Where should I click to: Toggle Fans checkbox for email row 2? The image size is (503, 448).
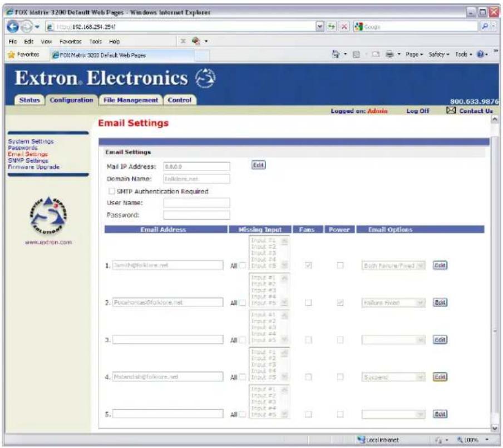click(x=308, y=302)
